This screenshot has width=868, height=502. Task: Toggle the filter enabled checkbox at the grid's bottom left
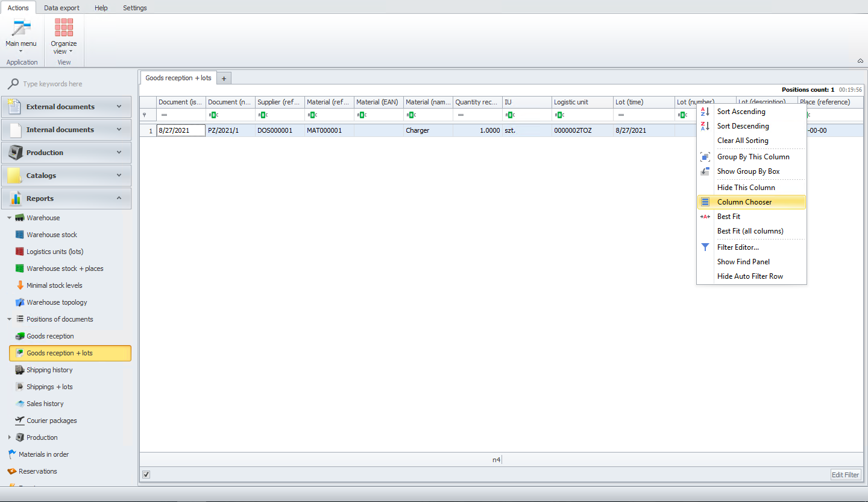click(146, 474)
